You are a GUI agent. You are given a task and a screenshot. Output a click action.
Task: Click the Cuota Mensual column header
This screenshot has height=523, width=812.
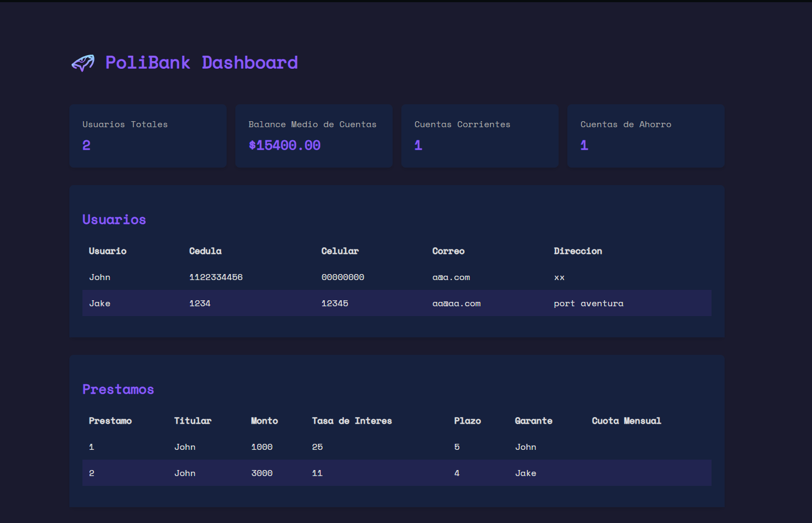[626, 420]
